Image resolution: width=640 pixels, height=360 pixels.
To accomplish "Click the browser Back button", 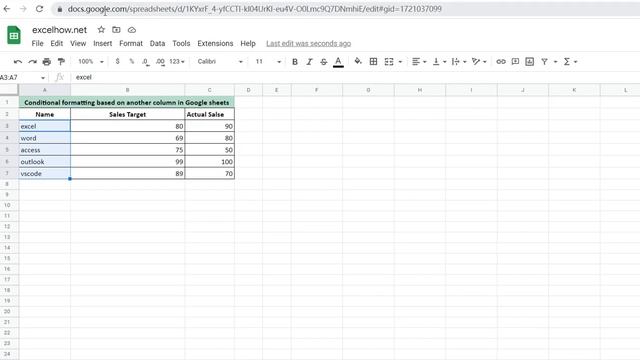I will click(x=7, y=9).
